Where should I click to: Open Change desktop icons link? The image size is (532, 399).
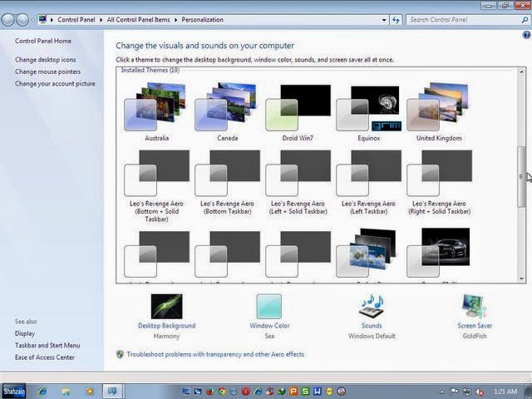pos(46,60)
